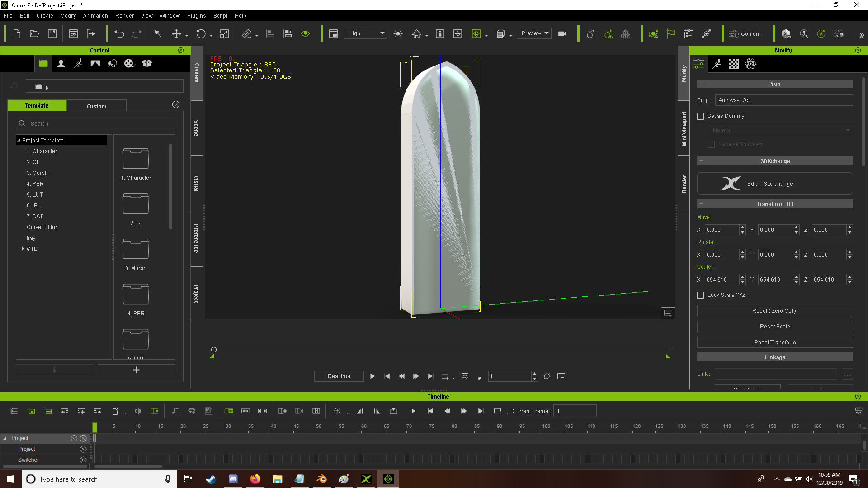Click the Move X value field
Viewport: 868px width, 488px height.
[x=722, y=230]
